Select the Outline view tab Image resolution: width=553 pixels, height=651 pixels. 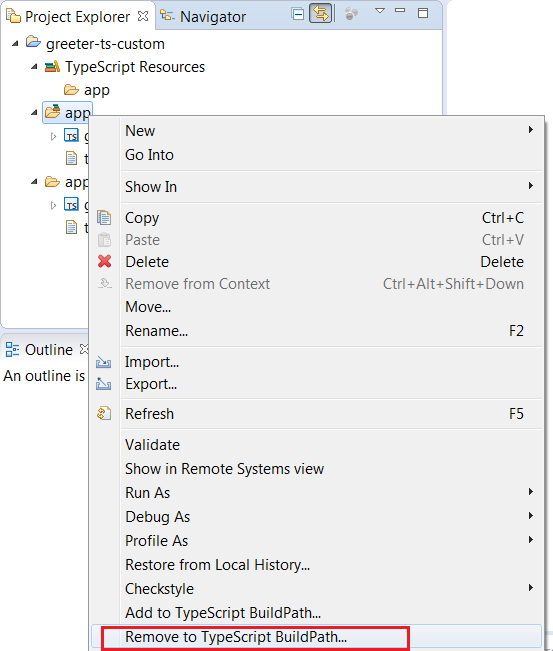[x=49, y=350]
